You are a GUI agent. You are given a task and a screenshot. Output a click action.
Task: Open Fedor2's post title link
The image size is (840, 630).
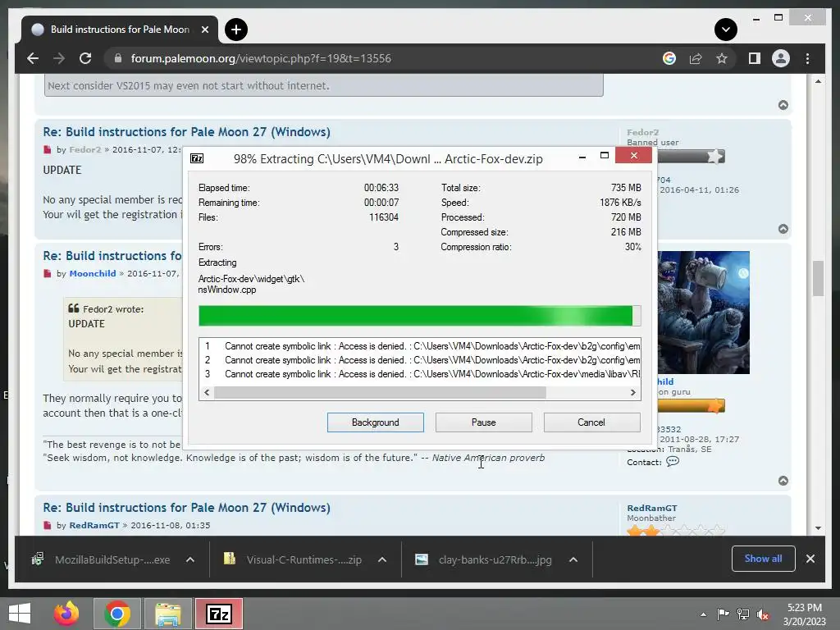pos(186,132)
